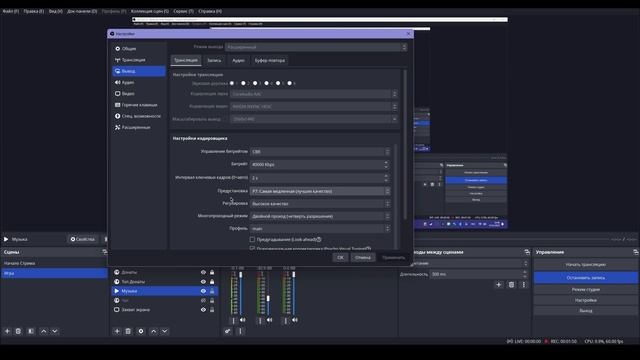
Task: Select audio track 3 radio button
Action: coord(255,83)
